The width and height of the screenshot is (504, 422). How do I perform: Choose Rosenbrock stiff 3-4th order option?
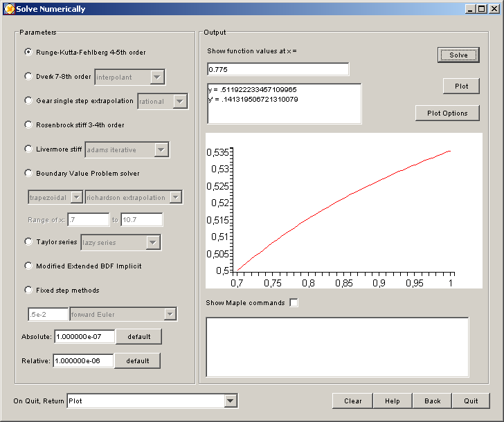[x=28, y=125]
